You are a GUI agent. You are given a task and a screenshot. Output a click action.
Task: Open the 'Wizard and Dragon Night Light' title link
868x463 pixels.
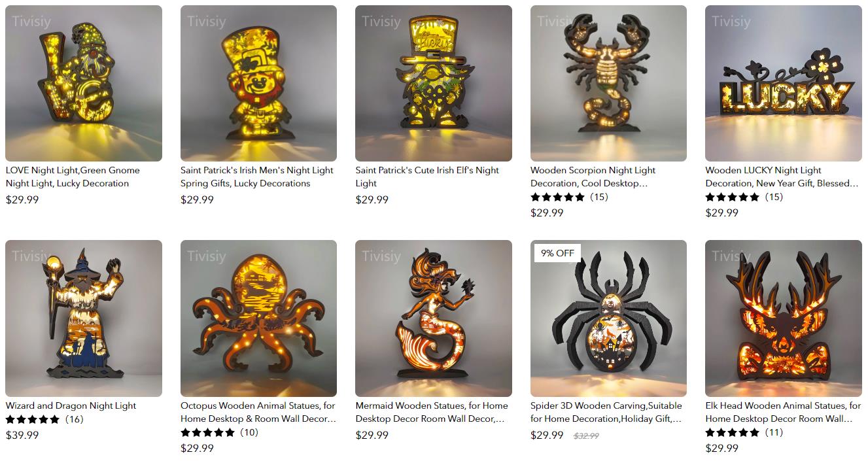point(71,405)
